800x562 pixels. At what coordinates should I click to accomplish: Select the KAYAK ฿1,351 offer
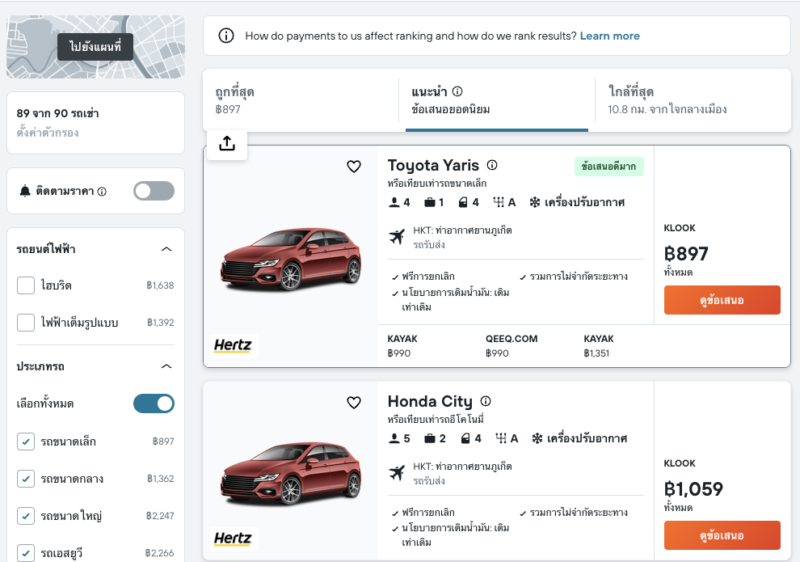(x=598, y=346)
